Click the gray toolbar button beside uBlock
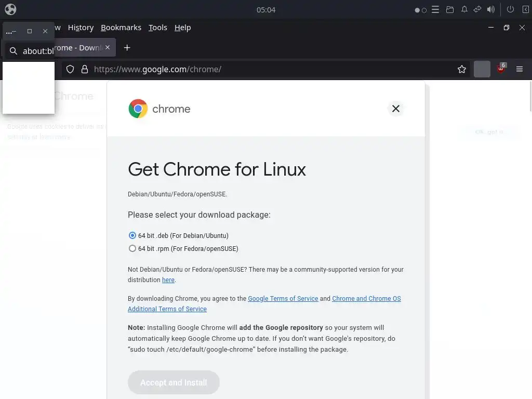532x399 pixels. pyautogui.click(x=482, y=69)
